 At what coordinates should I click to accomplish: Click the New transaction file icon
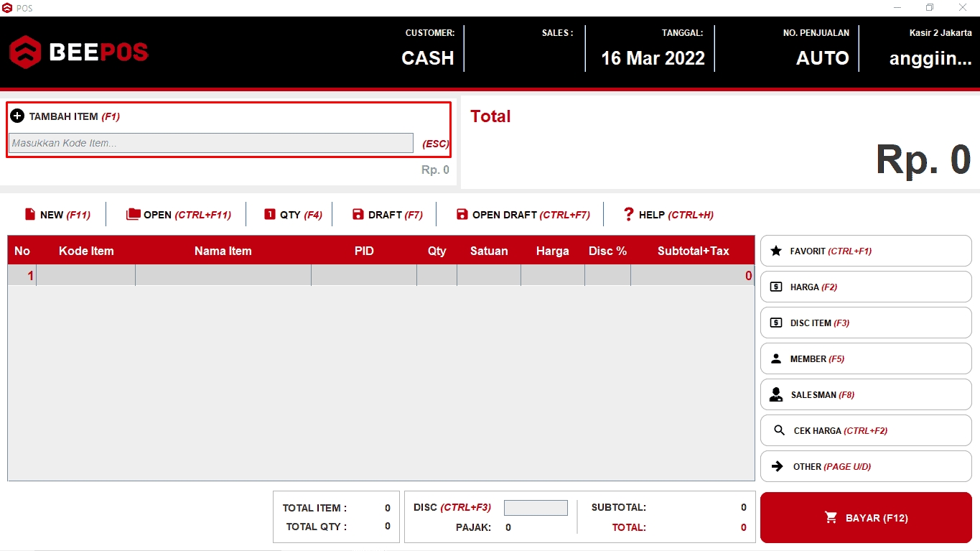pos(30,214)
